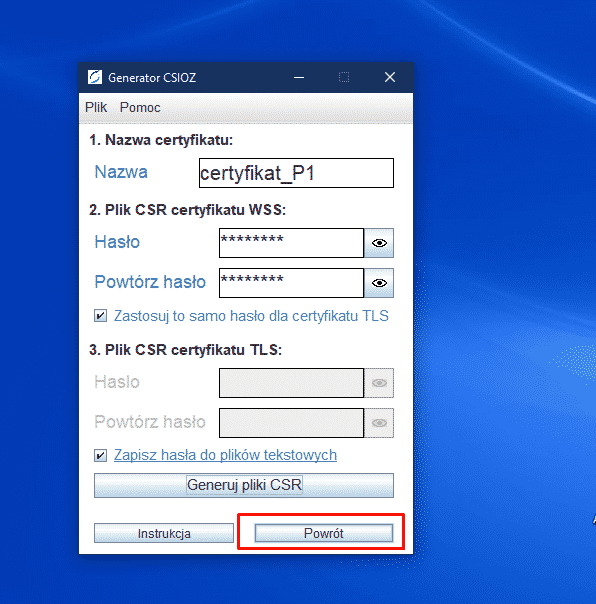Click the disabled TLS Powtórz hasło field

(291, 423)
